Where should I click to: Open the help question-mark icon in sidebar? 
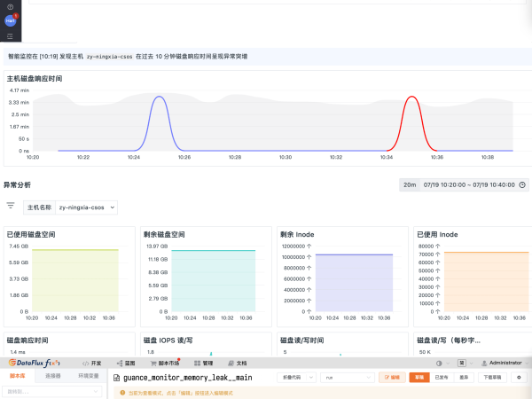(x=10, y=7)
